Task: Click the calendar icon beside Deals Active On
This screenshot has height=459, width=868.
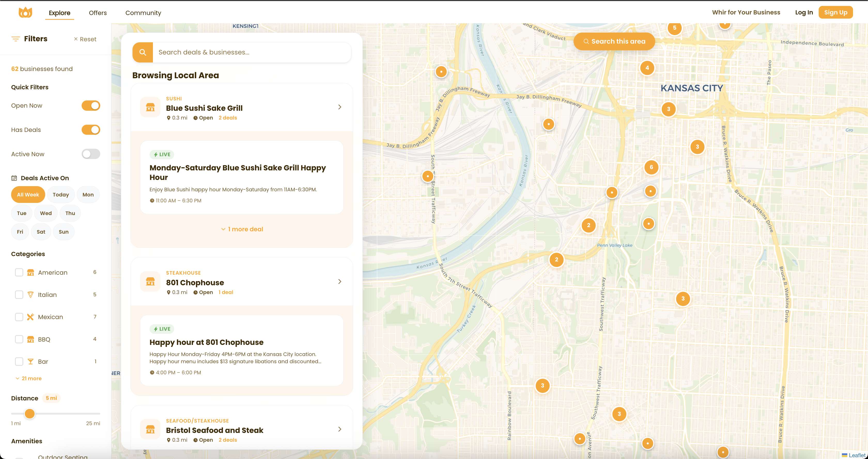Action: 14,178
